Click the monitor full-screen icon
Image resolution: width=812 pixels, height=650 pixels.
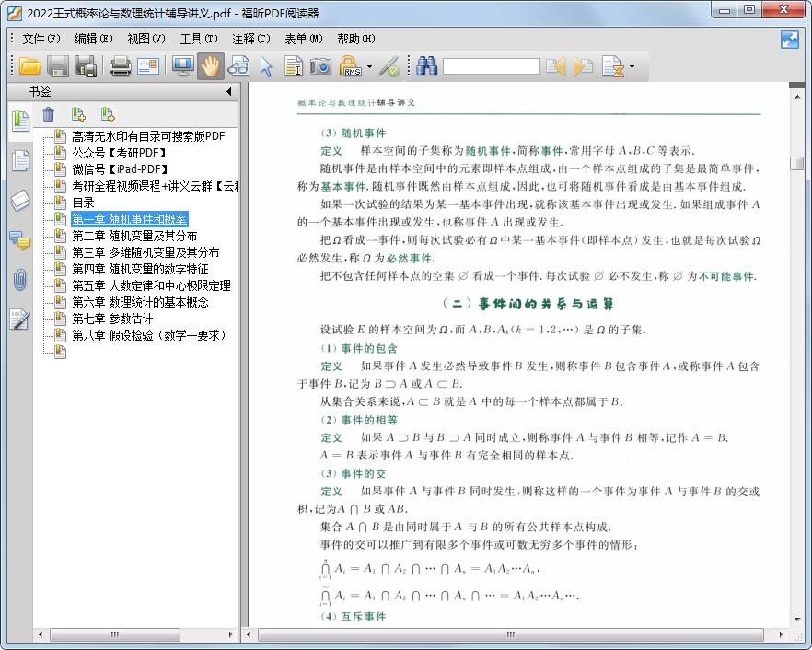coord(182,66)
